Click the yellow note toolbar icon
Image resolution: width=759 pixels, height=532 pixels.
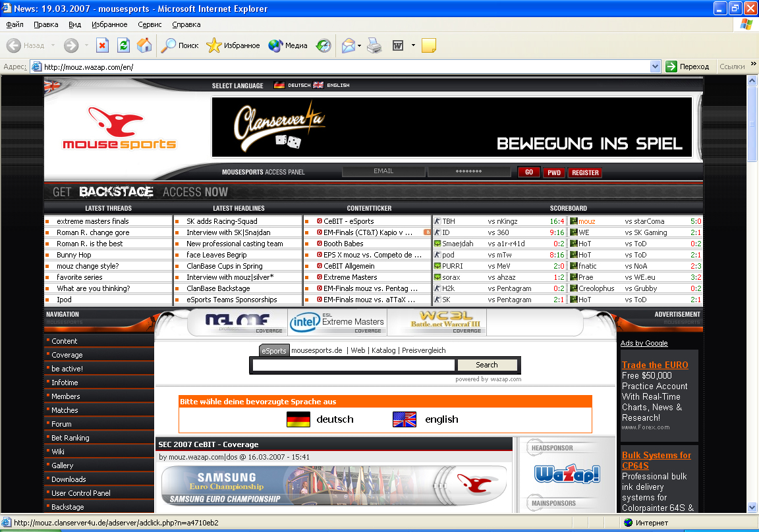(429, 45)
